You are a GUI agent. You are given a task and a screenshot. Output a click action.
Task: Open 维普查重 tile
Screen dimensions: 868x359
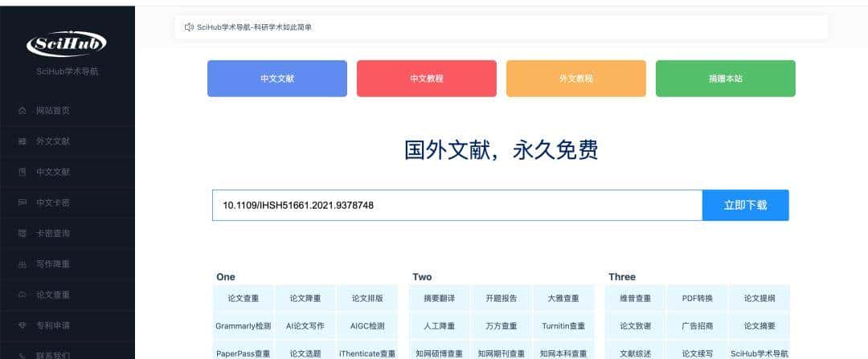point(636,298)
